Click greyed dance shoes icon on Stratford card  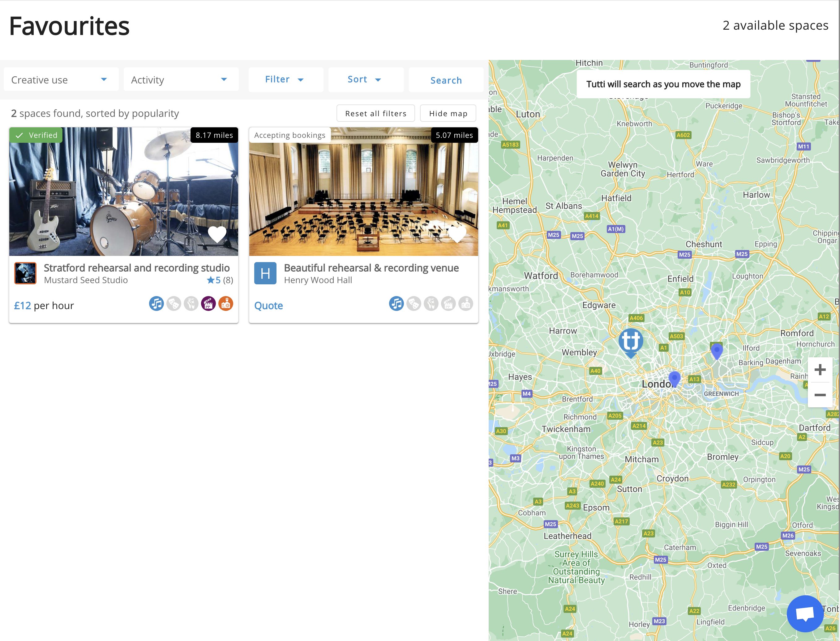191,304
